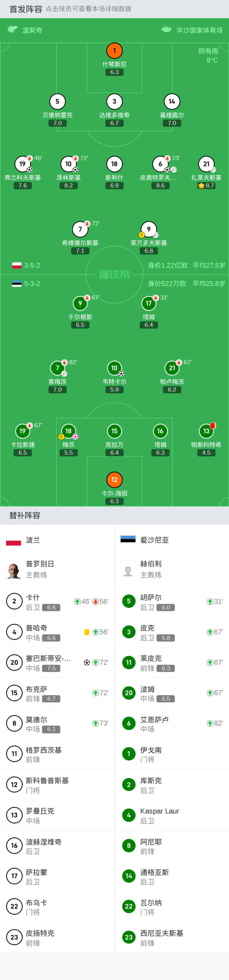Open goalkeeper 什琴斯尼's number 1 badge
229x980 pixels.
[114, 51]
